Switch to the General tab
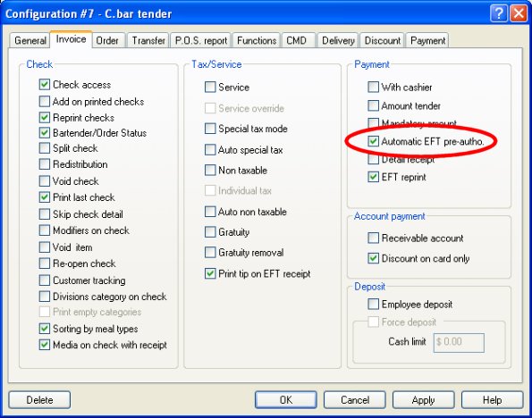The height and width of the screenshot is (418, 532). tap(30, 41)
